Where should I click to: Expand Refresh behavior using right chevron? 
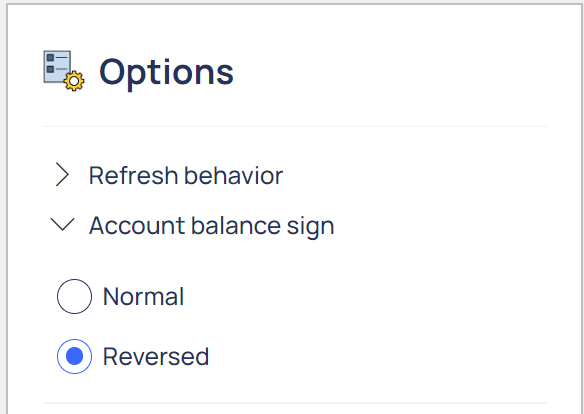click(x=62, y=174)
